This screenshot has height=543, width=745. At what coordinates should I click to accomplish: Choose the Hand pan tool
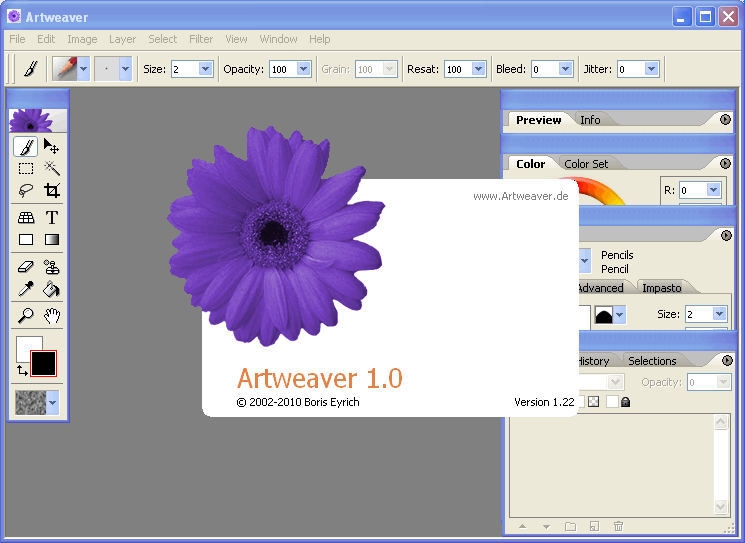51,315
